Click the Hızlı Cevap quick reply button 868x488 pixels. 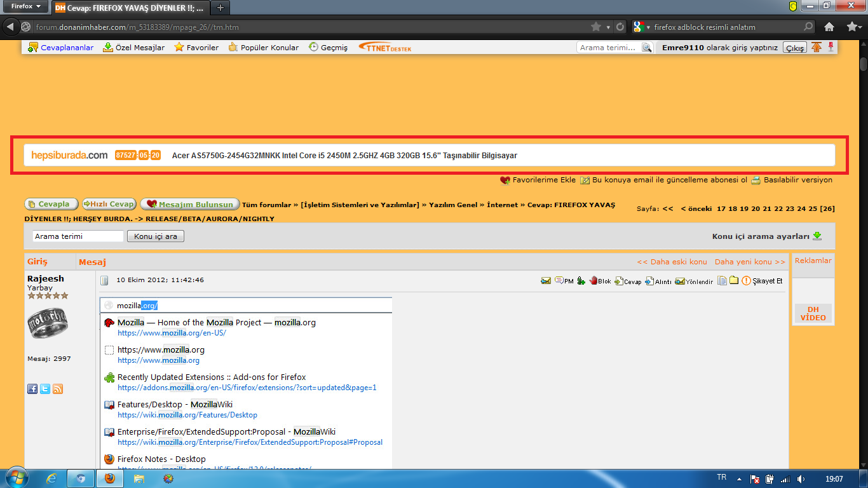109,204
